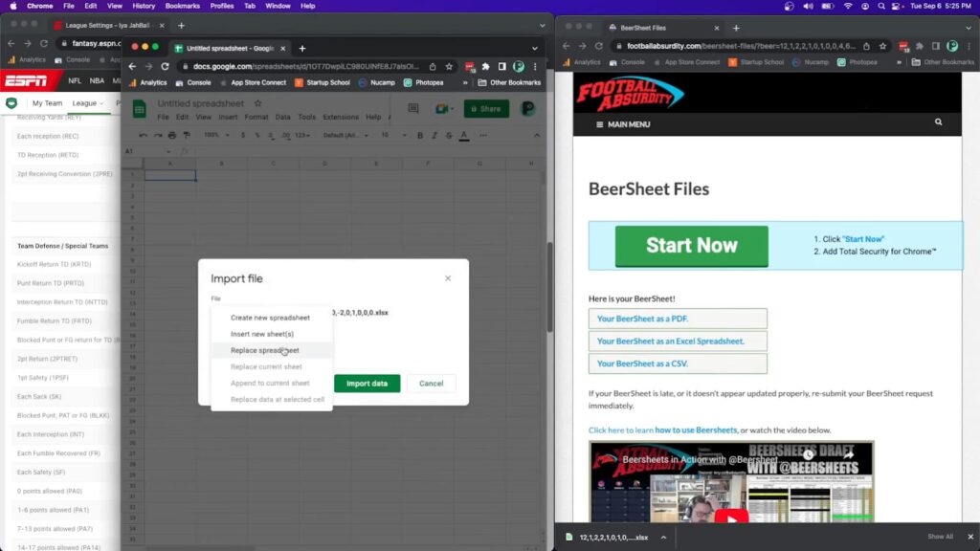Open the Sheets File menu

point(163,117)
